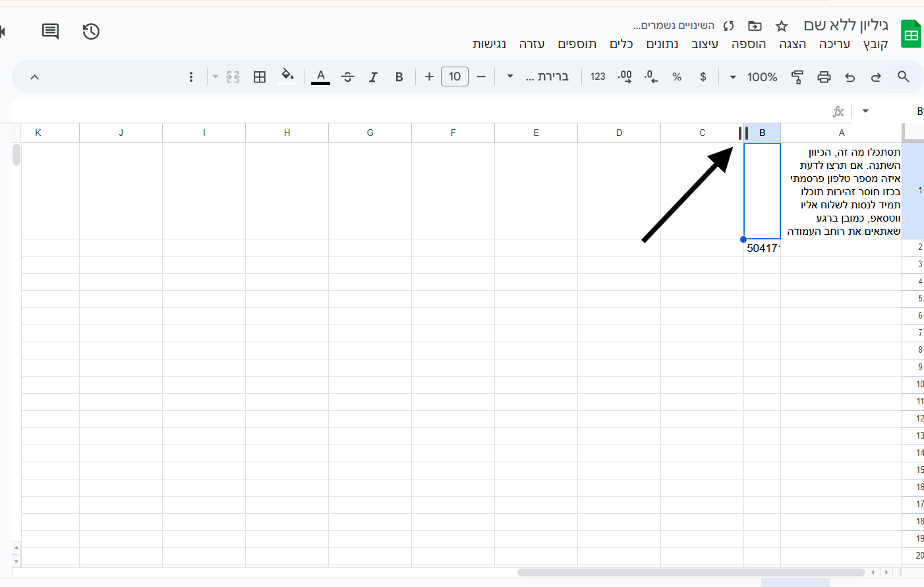
Task: Toggle bold formatting (B)
Action: pos(399,77)
